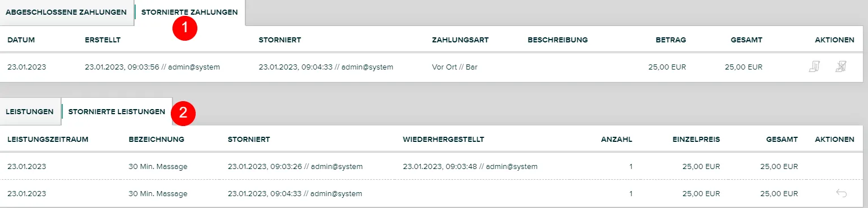Click the Betrag column header
Image resolution: width=868 pixels, height=208 pixels.
click(x=671, y=40)
